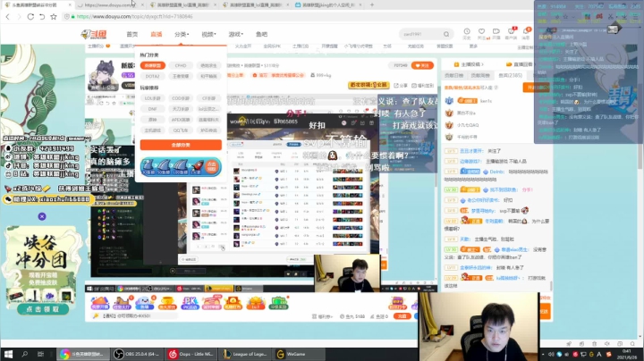Click the orange 全部分类 all categories button

coord(181,145)
